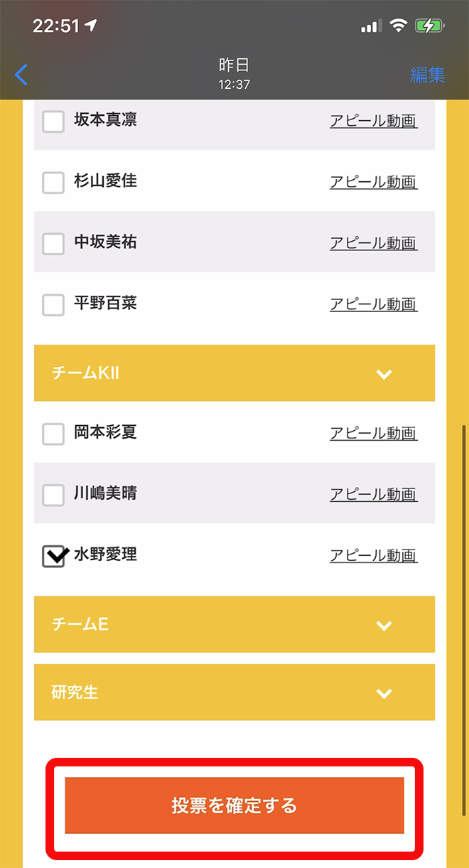
Task: Enable the 川嶋美晴 checkbox
Action: click(x=53, y=495)
